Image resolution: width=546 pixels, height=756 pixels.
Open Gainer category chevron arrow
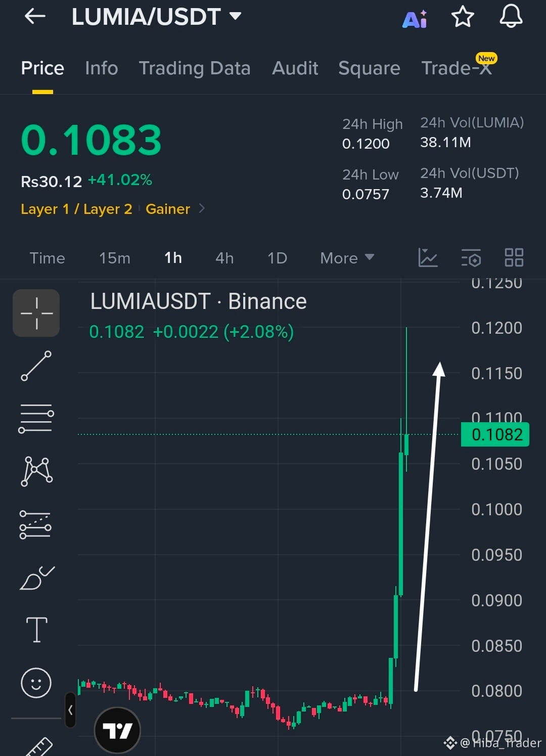coord(202,208)
